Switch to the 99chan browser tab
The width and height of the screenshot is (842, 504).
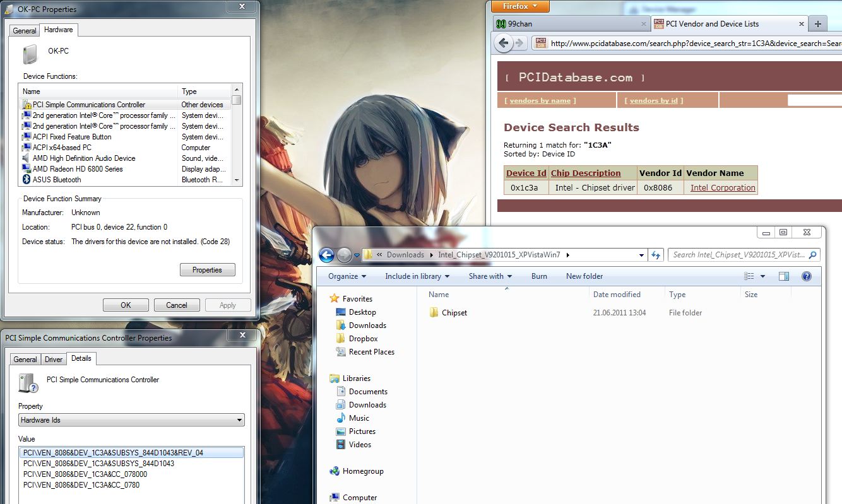pyautogui.click(x=571, y=24)
